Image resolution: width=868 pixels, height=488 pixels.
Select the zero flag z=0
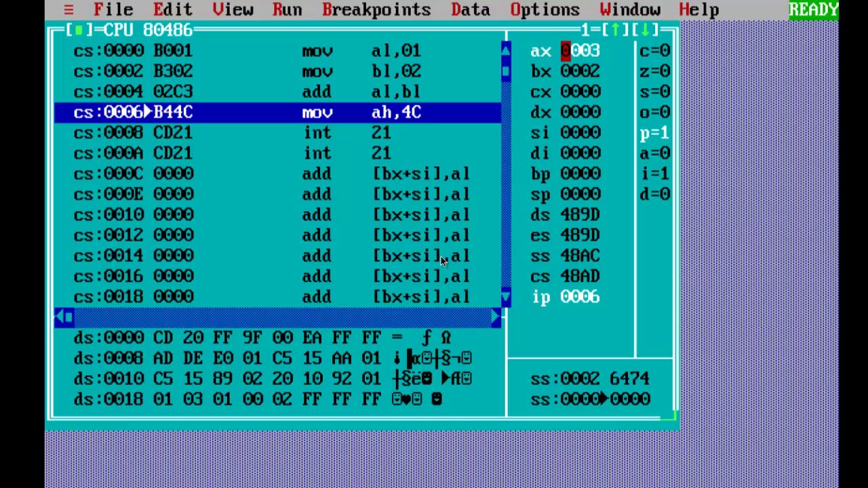click(x=655, y=71)
